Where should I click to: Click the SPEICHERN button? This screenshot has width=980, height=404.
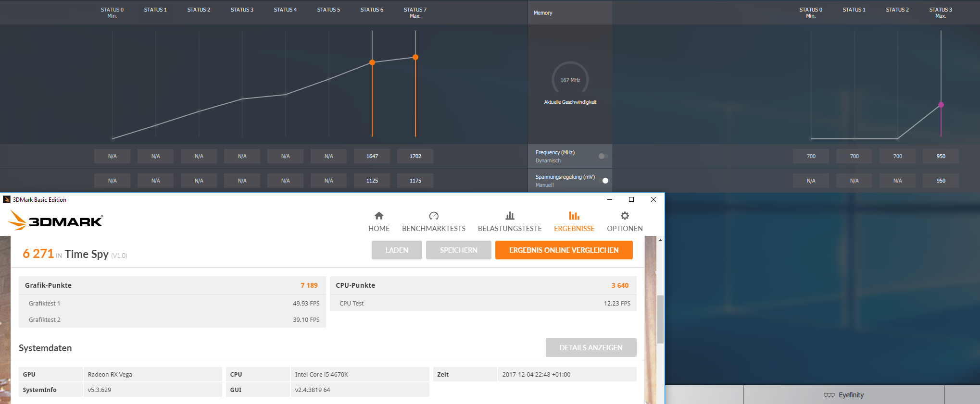(459, 250)
